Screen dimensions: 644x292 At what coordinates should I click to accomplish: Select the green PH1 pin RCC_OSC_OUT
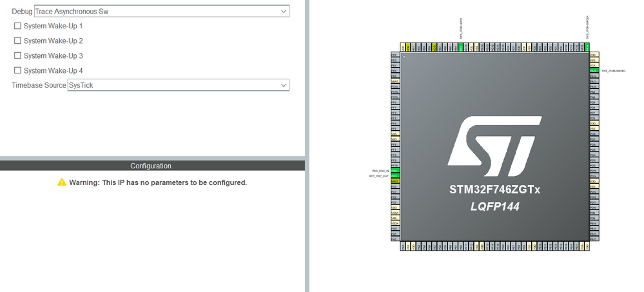(x=396, y=176)
